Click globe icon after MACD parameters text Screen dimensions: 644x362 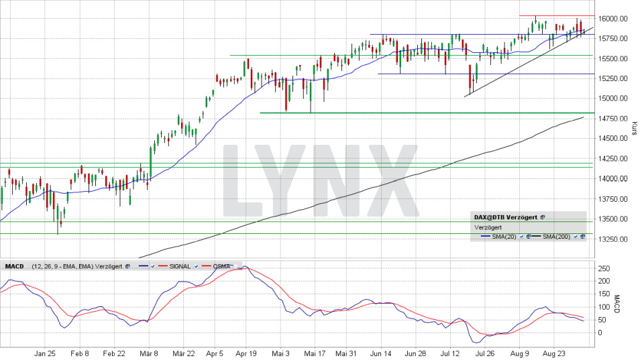click(x=127, y=266)
